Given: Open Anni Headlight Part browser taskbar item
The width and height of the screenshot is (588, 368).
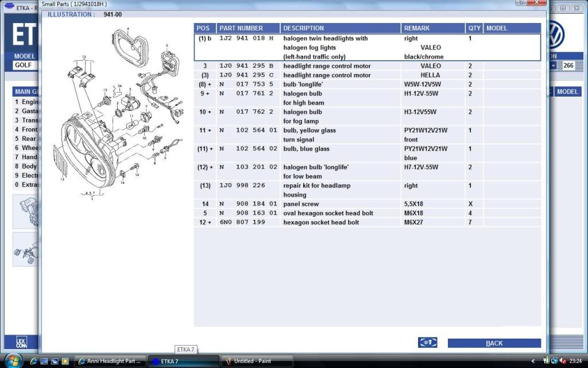Looking at the screenshot, I should (109, 361).
